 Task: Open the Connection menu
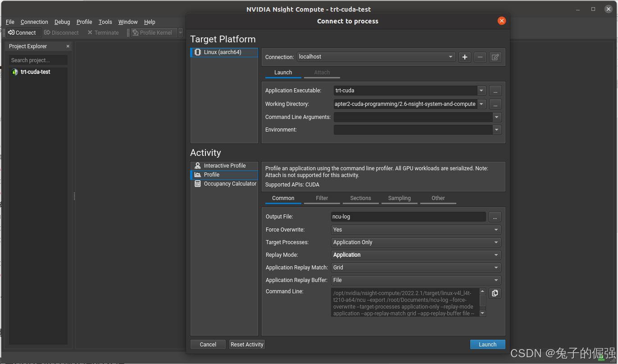[34, 22]
